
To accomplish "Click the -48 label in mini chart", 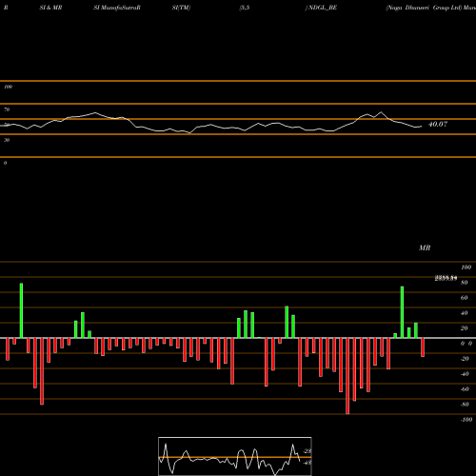I will pos(307,463).
